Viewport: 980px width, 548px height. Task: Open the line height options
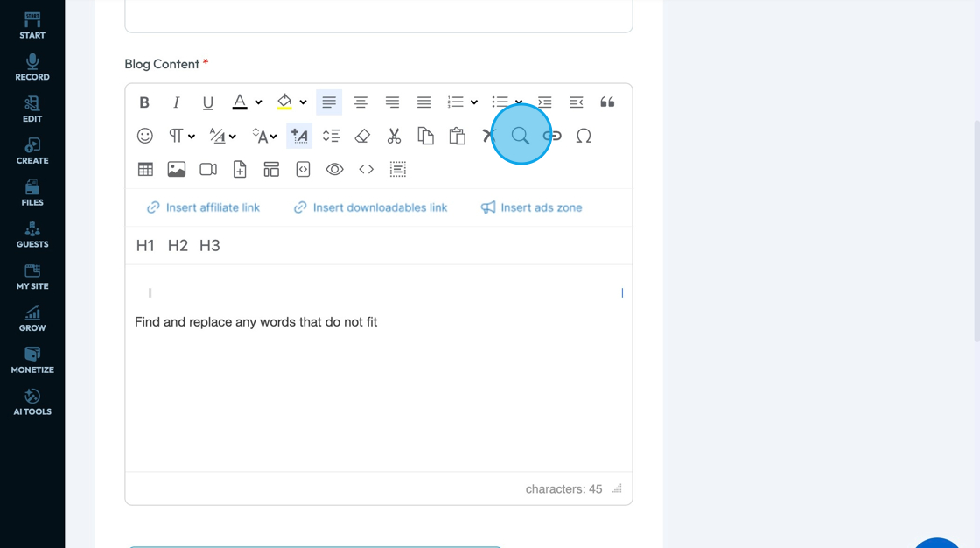coord(332,136)
